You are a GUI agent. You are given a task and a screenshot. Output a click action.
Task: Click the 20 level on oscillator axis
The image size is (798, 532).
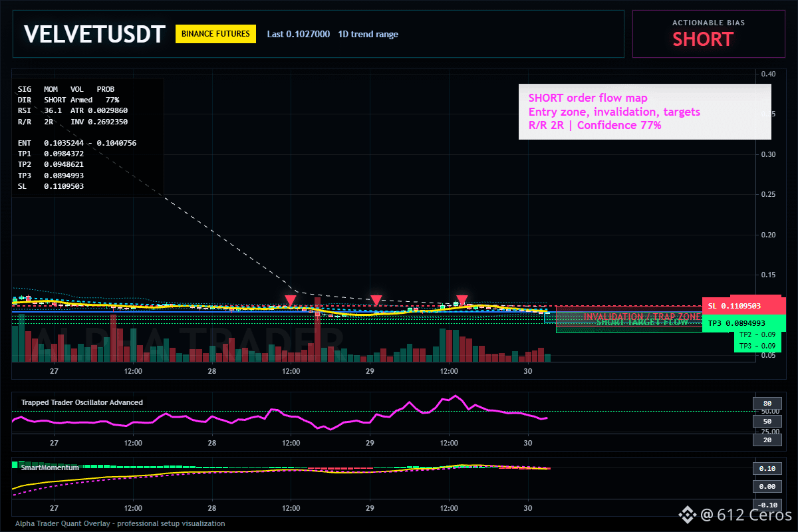click(x=767, y=440)
